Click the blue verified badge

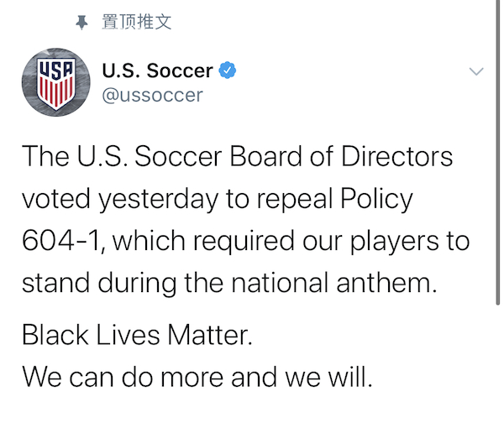(x=228, y=71)
